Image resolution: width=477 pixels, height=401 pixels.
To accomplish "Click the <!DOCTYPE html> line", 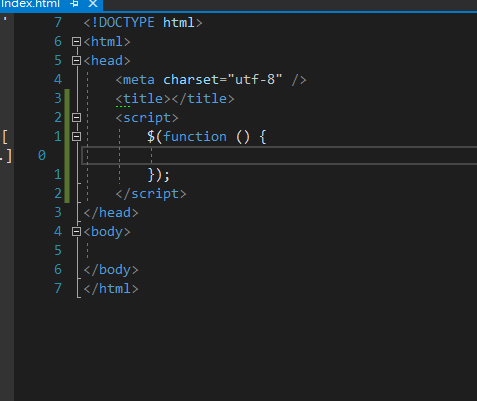I will click(143, 23).
